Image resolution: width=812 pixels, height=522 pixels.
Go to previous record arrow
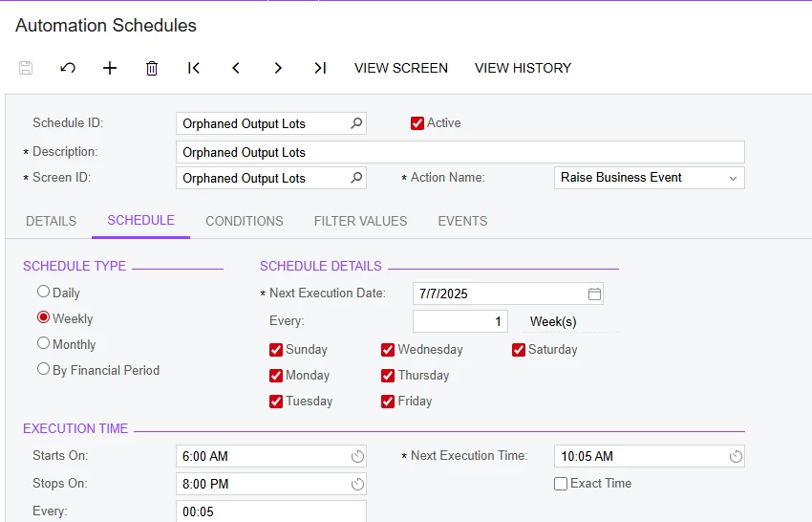click(236, 68)
